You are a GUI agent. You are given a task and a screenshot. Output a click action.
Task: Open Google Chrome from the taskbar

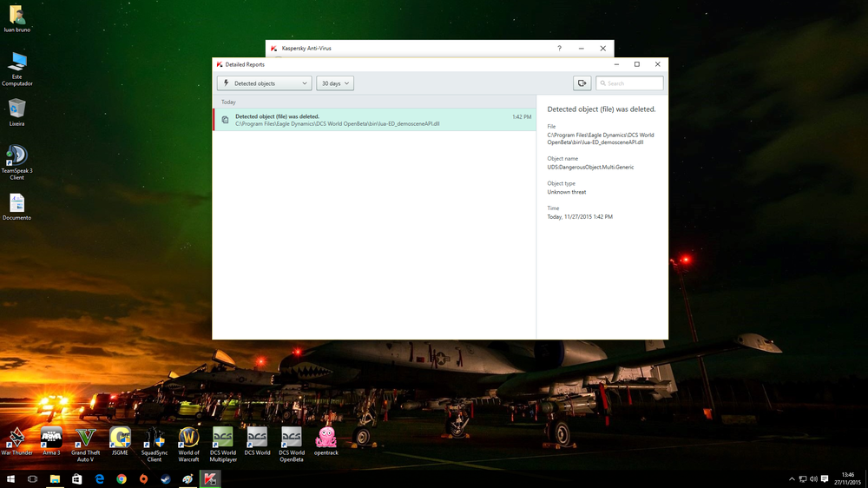click(x=122, y=479)
